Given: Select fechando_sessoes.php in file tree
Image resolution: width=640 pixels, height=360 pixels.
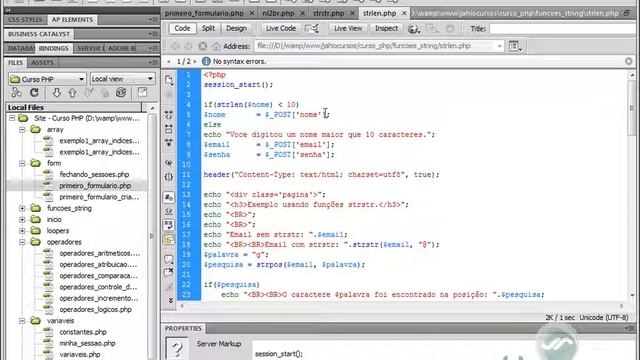Looking at the screenshot, I should (x=94, y=174).
